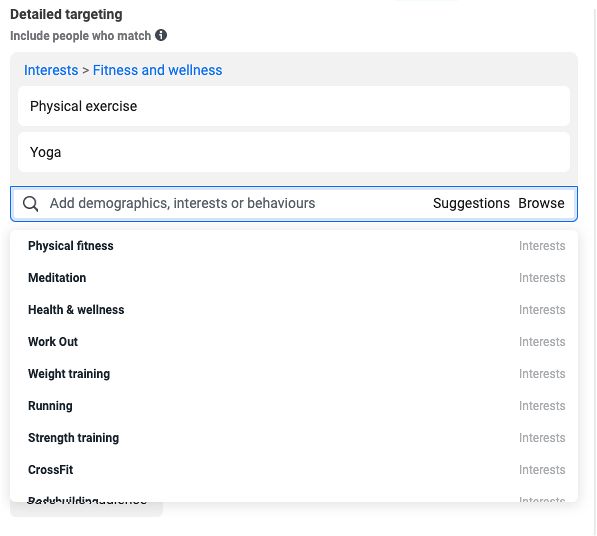
Task: Pick Health & wellness suggestion
Action: (294, 310)
